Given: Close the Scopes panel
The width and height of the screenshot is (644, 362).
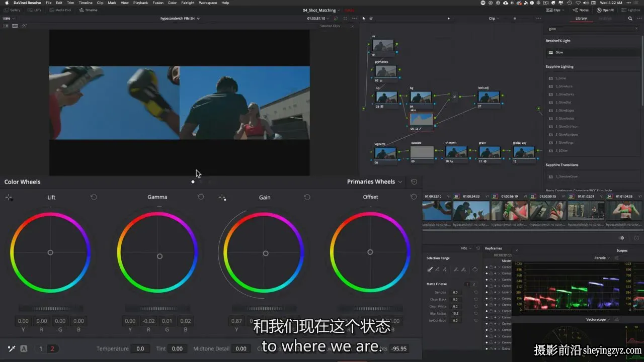Looking at the screenshot, I should point(517,250).
